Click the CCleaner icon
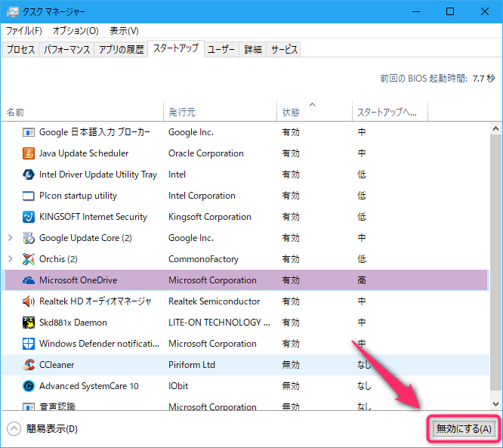The height and width of the screenshot is (448, 503). point(29,365)
